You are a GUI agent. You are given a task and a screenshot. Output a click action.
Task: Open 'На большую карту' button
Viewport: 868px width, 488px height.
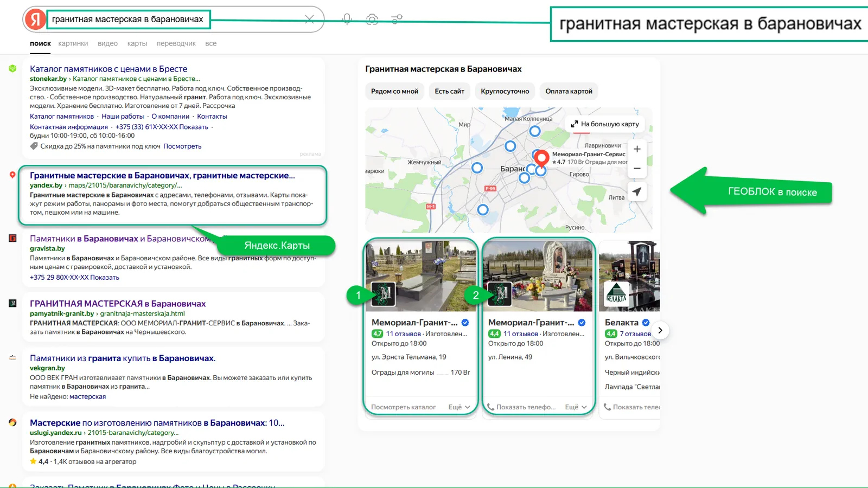605,124
